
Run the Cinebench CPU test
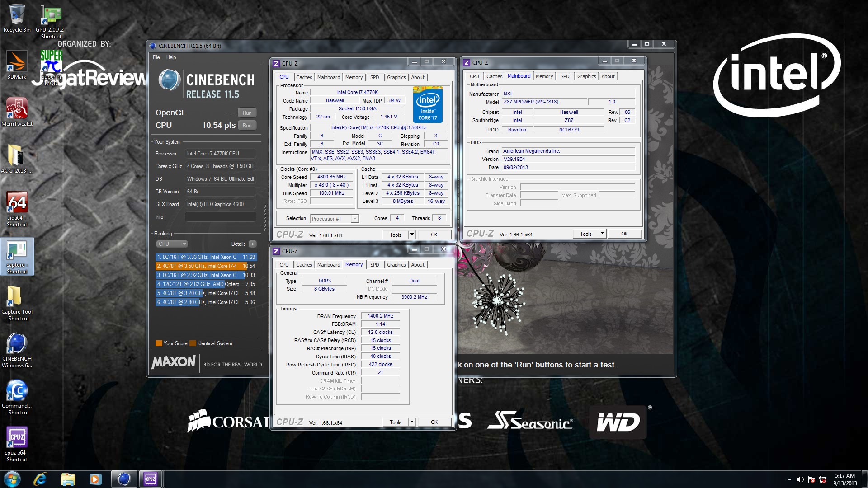pyautogui.click(x=247, y=126)
